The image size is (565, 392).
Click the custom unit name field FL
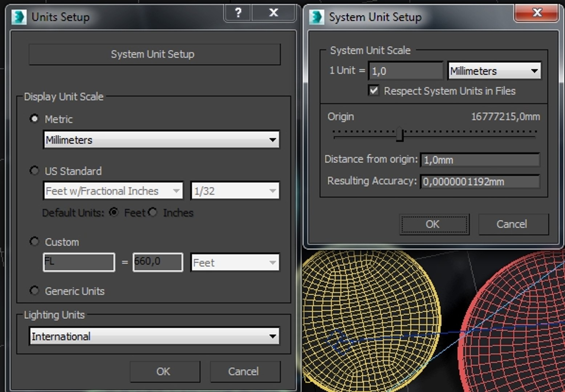pyautogui.click(x=79, y=262)
